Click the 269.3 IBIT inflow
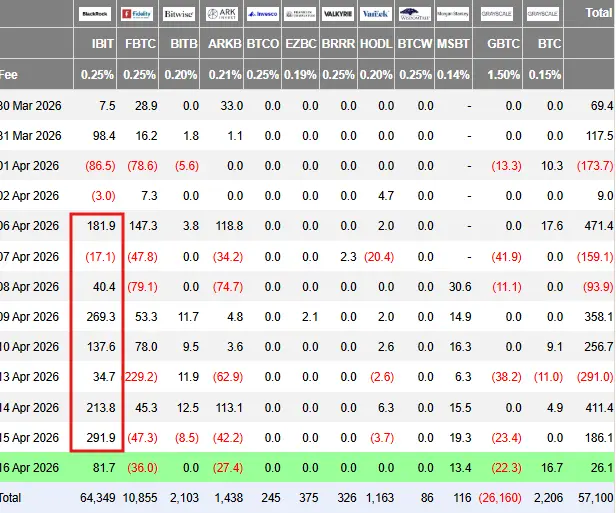Viewport: 616px width, 513px height. (101, 317)
